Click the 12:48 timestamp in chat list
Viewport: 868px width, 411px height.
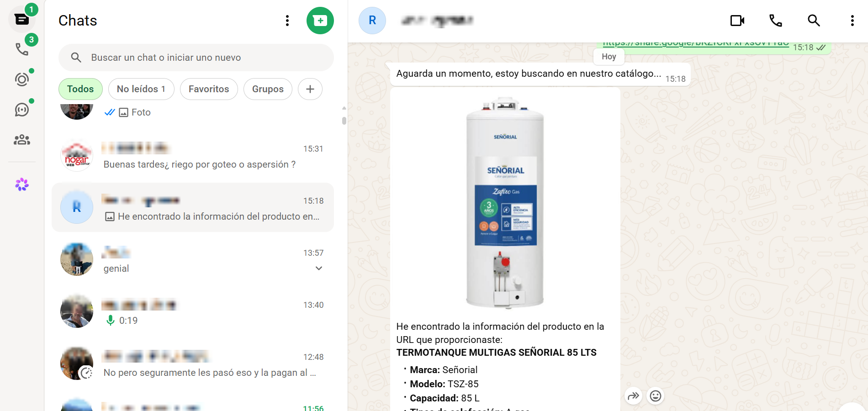[x=313, y=357]
